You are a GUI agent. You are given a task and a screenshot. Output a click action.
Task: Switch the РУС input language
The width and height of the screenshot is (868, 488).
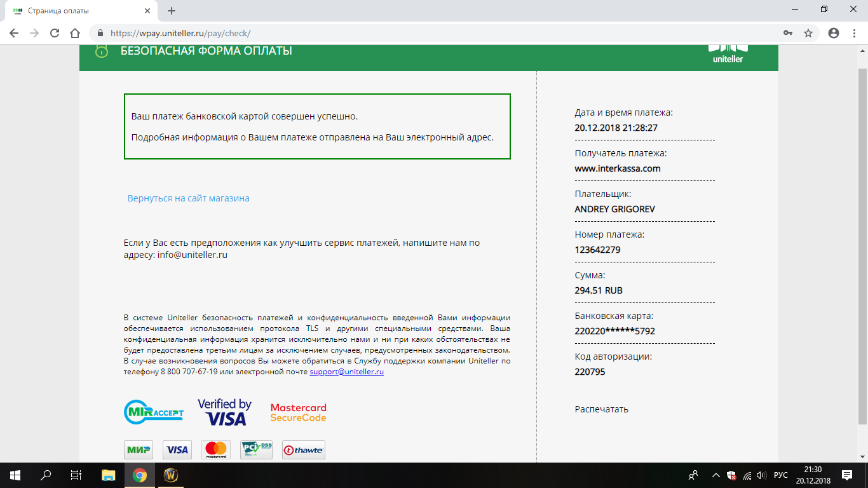[x=781, y=475]
